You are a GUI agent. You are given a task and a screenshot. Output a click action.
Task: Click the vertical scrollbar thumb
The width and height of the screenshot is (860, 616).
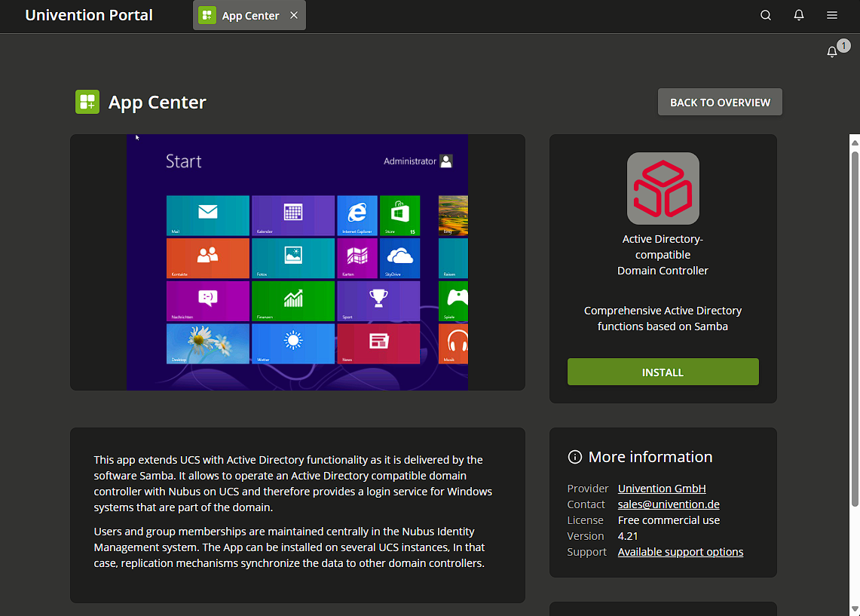coord(855,329)
